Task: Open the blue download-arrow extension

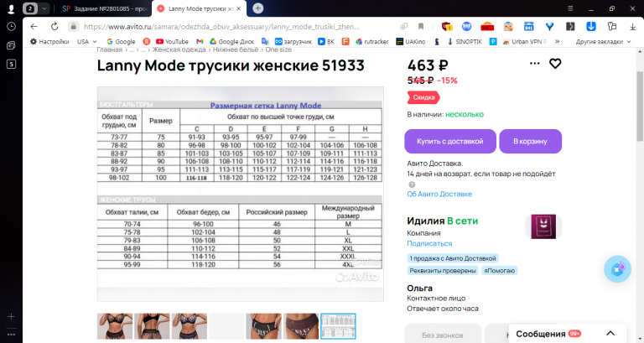Action: (x=591, y=27)
